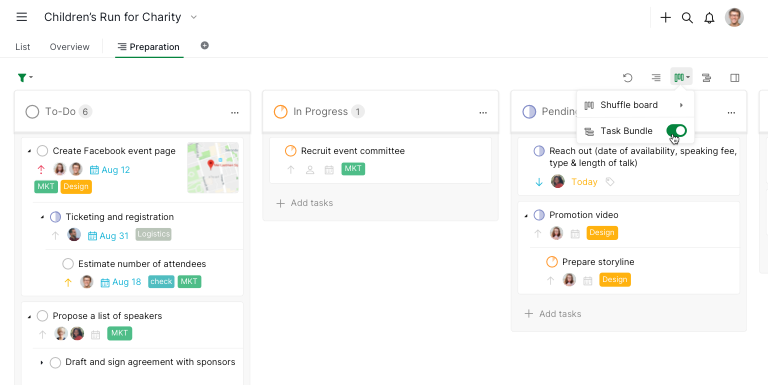Click MKT tag on Recruit event committee

353,168
